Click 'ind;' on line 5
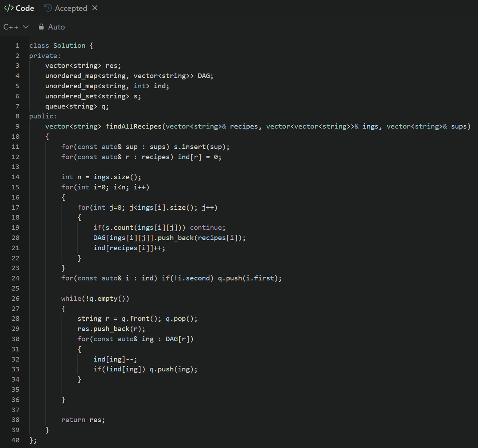The image size is (478, 448). [x=161, y=86]
